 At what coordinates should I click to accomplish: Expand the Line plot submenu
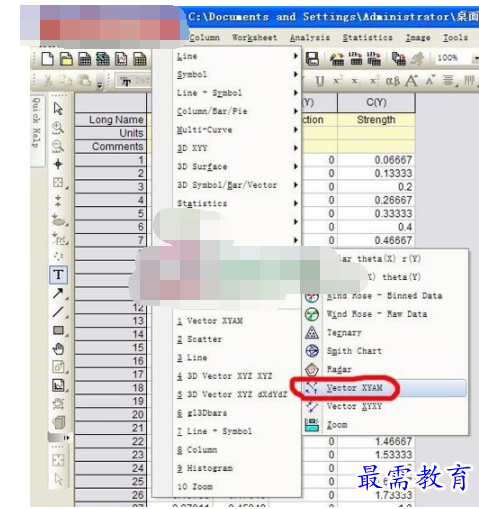point(236,56)
